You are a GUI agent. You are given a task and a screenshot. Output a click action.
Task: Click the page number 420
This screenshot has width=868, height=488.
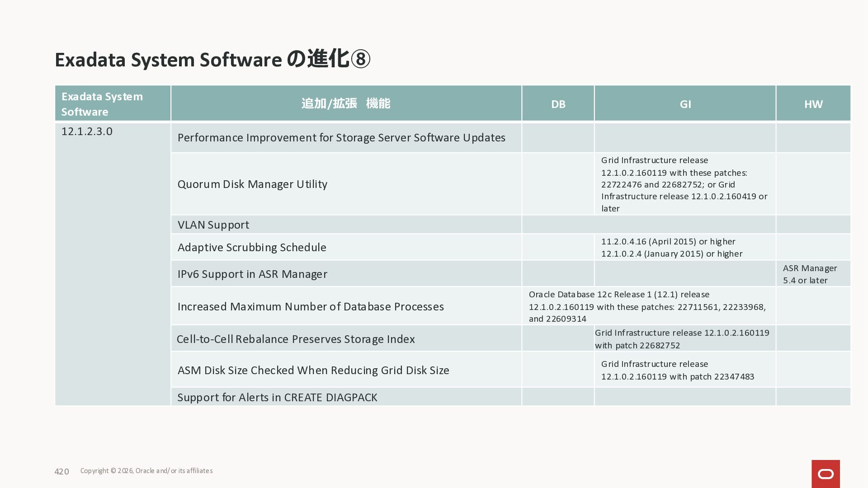[61, 472]
